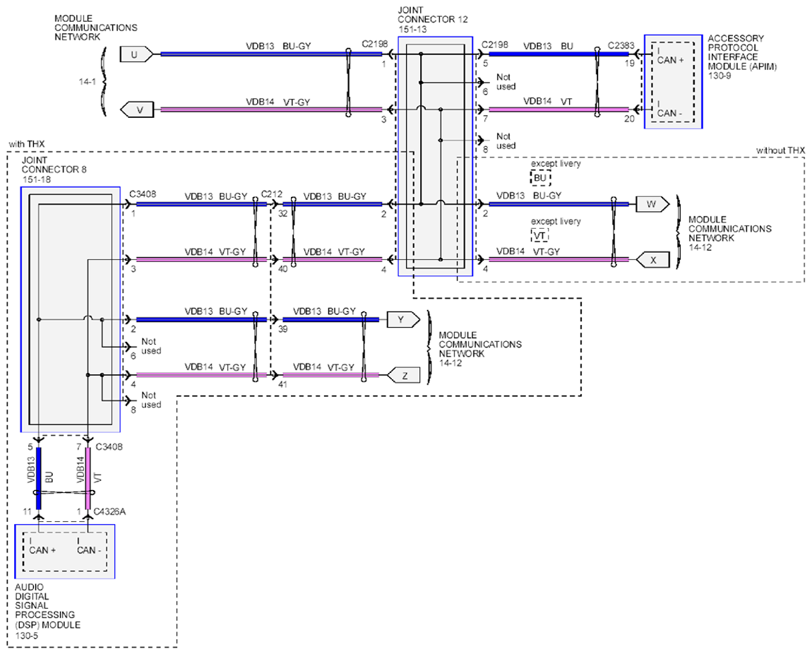This screenshot has width=812, height=654.
Task: Select the "151-18" reference number
Action: 36,179
